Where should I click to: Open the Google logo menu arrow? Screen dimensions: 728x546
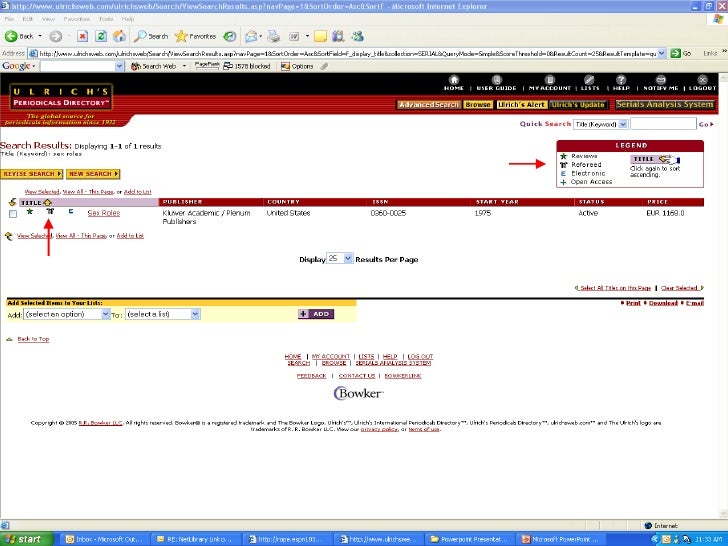pyautogui.click(x=34, y=66)
